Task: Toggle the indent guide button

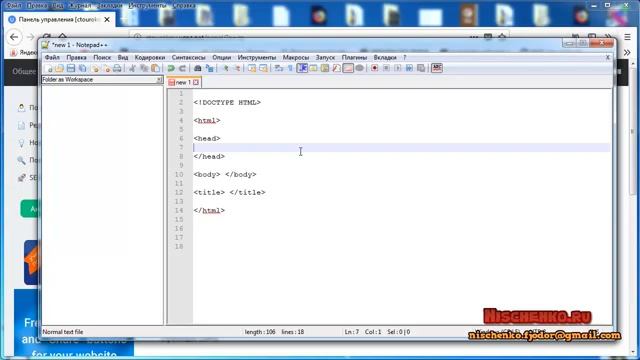Action: click(302, 68)
